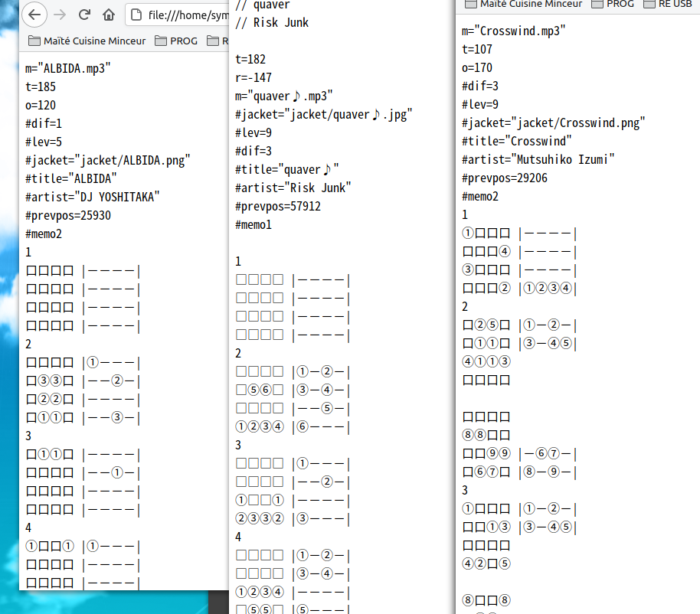Click the browser back arrow button
Screen dimensions: 700x614
36,15
